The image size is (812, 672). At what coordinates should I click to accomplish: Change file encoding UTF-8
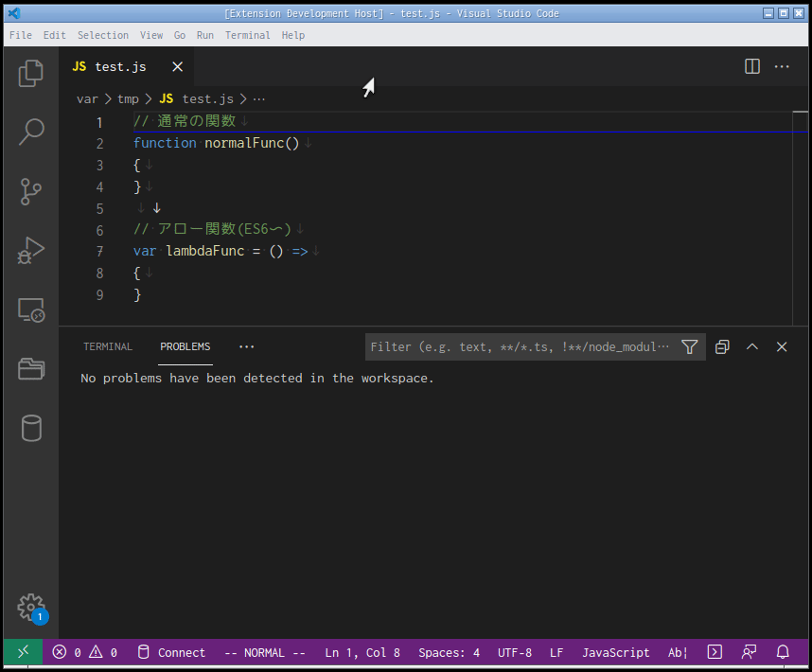515,652
